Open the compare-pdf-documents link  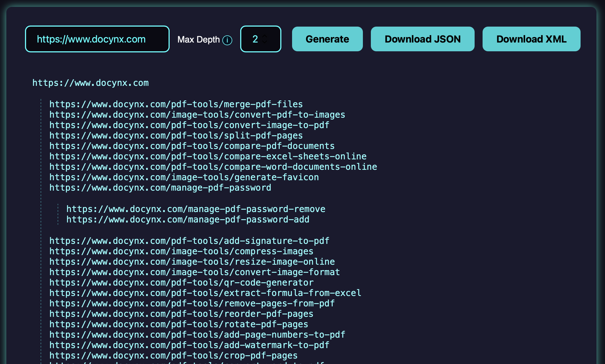(x=192, y=146)
